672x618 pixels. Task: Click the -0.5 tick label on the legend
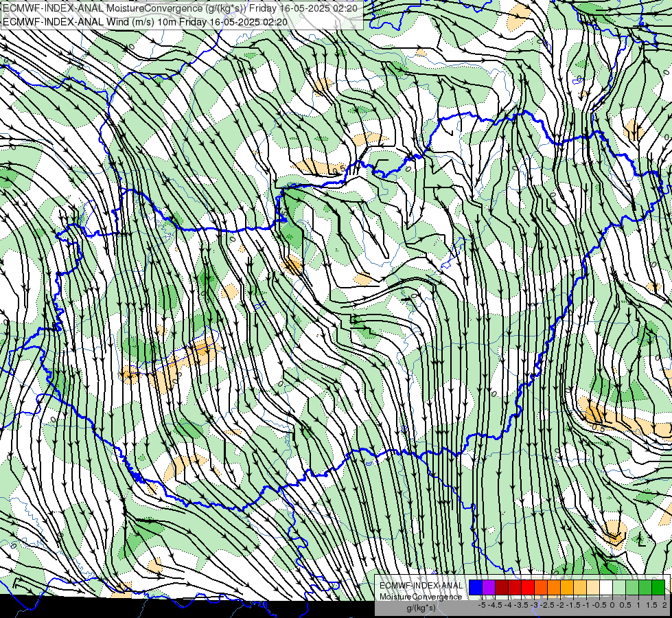click(x=599, y=605)
